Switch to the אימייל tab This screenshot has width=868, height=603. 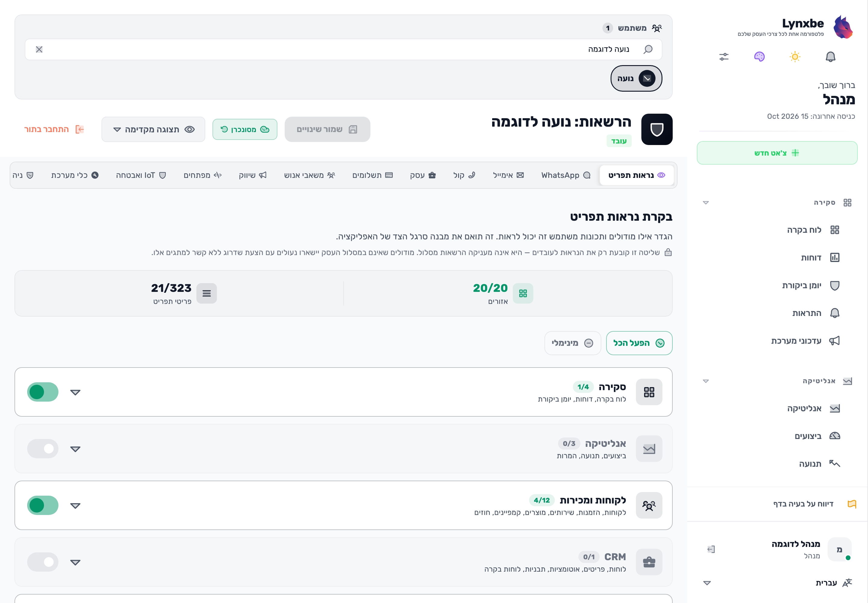click(508, 175)
